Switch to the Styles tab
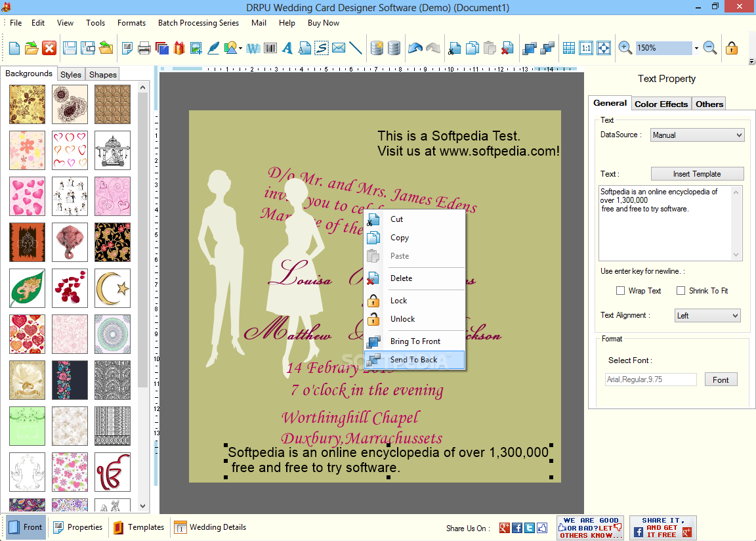The width and height of the screenshot is (756, 541). [x=71, y=74]
